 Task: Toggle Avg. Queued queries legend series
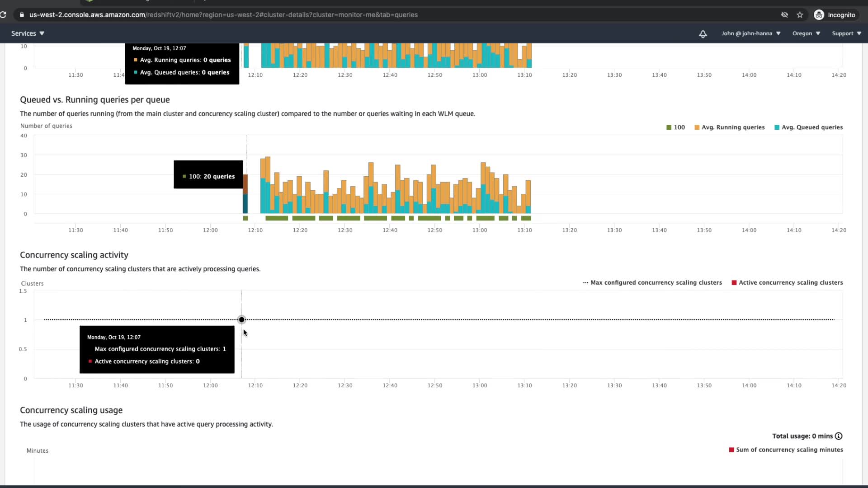pos(811,127)
